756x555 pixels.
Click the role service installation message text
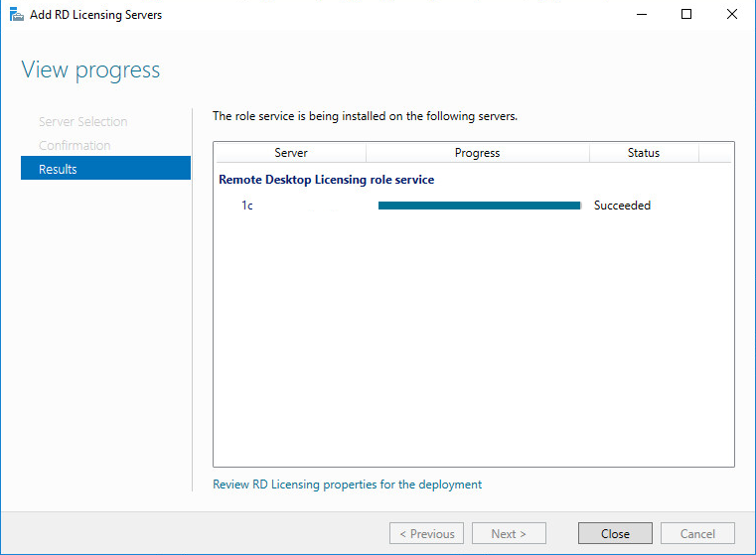click(365, 116)
